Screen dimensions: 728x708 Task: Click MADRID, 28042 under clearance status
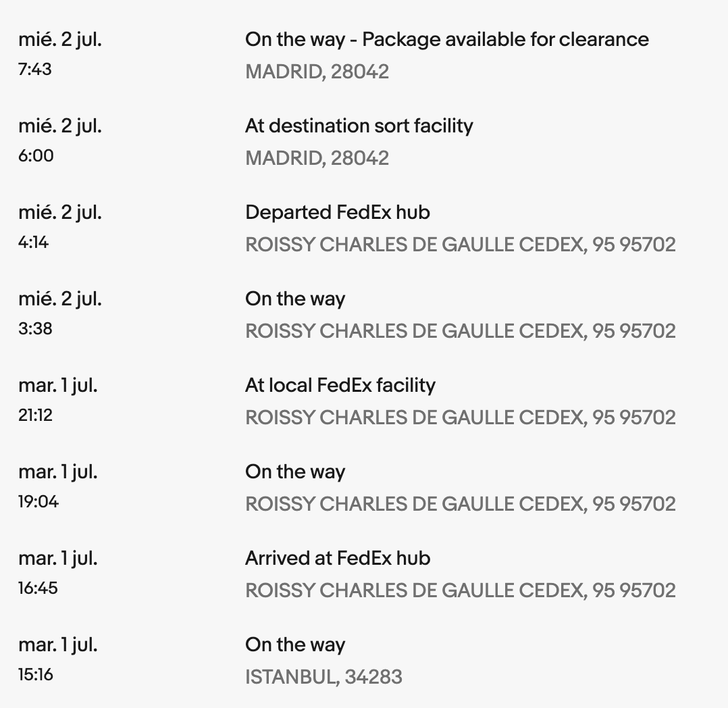[x=317, y=72]
